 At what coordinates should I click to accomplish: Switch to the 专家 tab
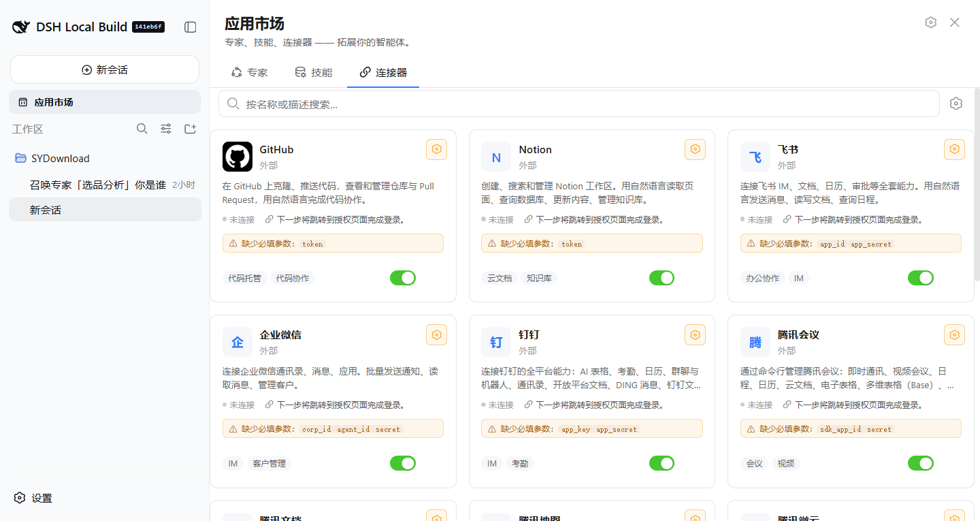click(250, 72)
